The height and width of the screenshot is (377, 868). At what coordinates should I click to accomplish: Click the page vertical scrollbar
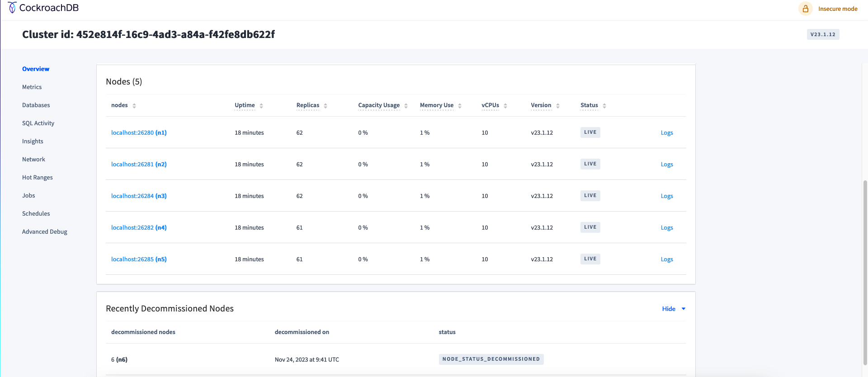865,273
